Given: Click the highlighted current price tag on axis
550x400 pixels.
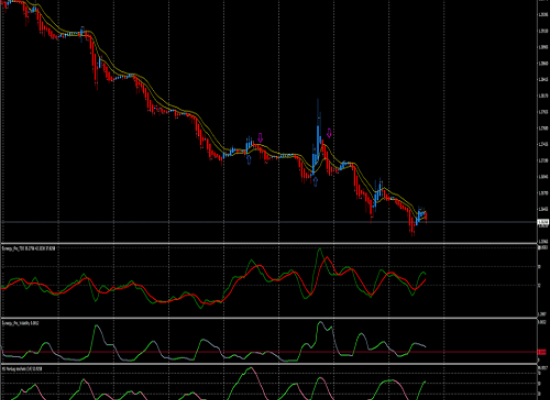Looking at the screenshot, I should [x=543, y=222].
